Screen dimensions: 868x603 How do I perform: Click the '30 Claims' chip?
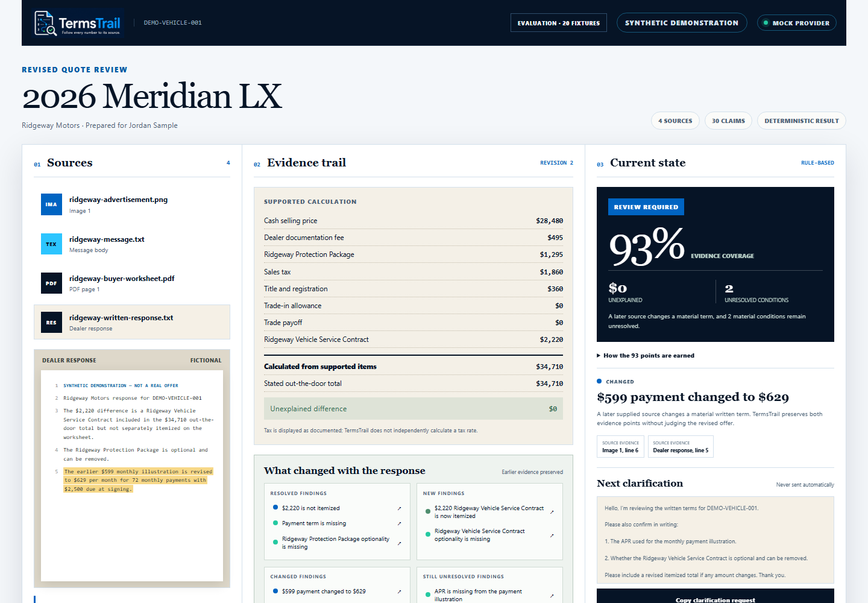pyautogui.click(x=728, y=121)
